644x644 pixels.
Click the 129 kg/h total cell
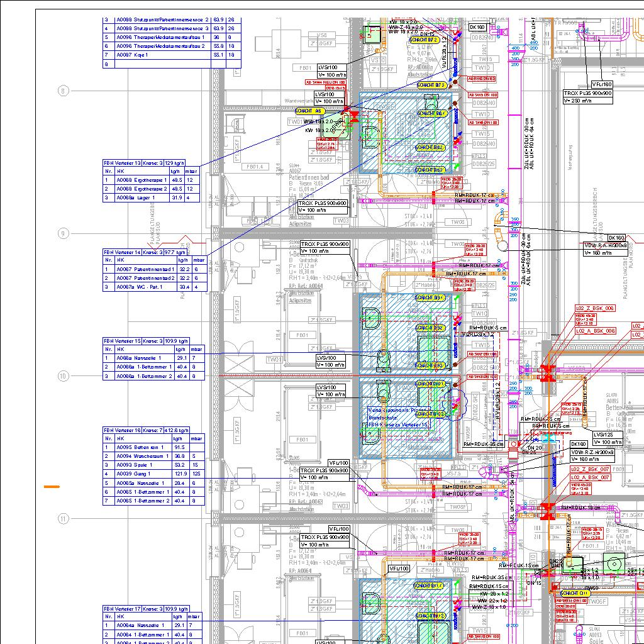coord(175,163)
